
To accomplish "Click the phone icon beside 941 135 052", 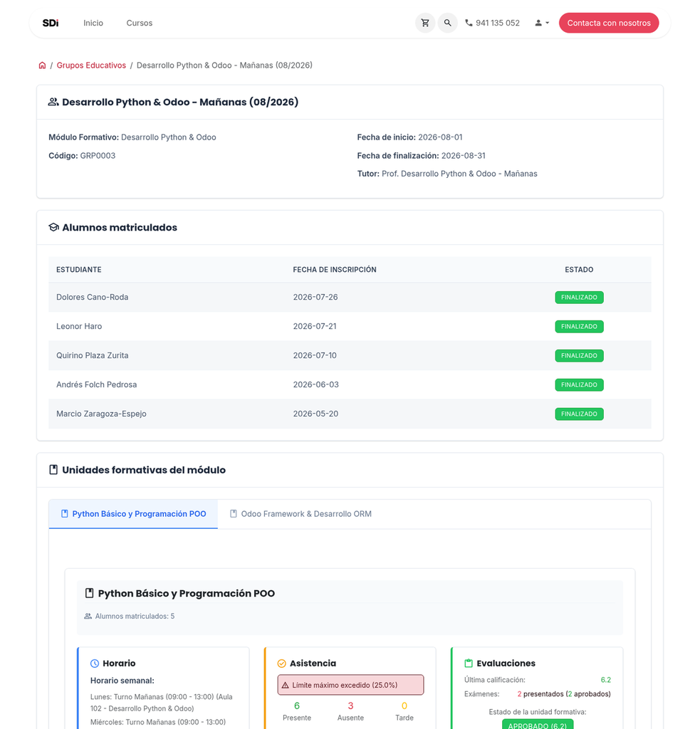I will 469,23.
